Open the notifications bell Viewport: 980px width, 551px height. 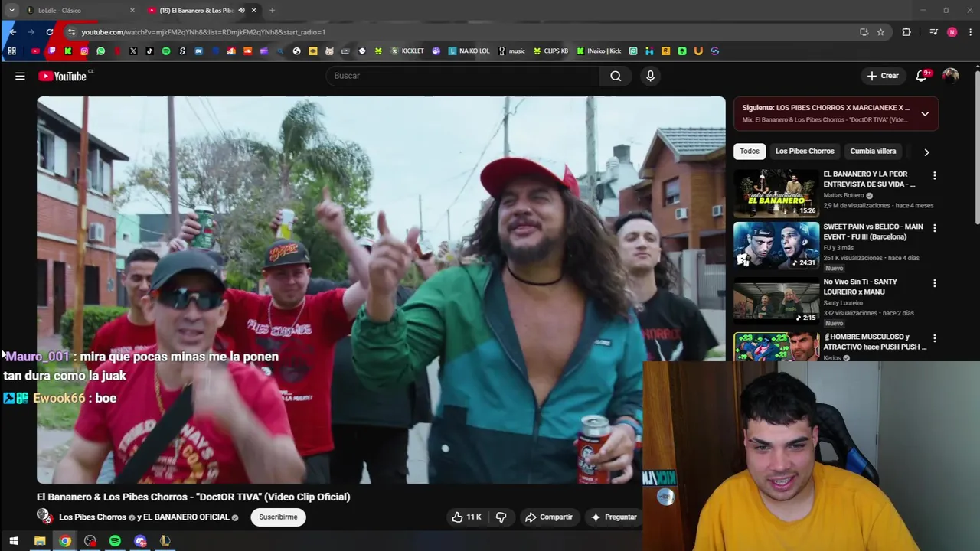(922, 76)
